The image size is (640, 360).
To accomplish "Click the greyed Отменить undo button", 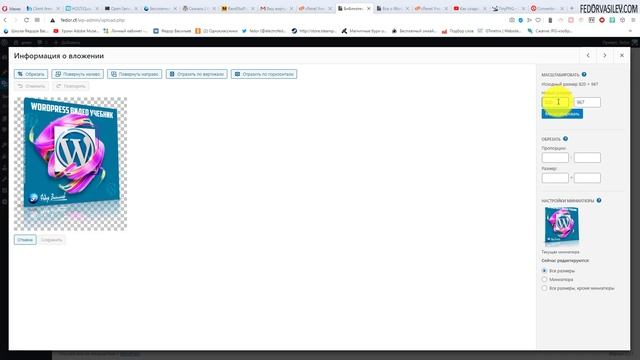I will [x=31, y=86].
